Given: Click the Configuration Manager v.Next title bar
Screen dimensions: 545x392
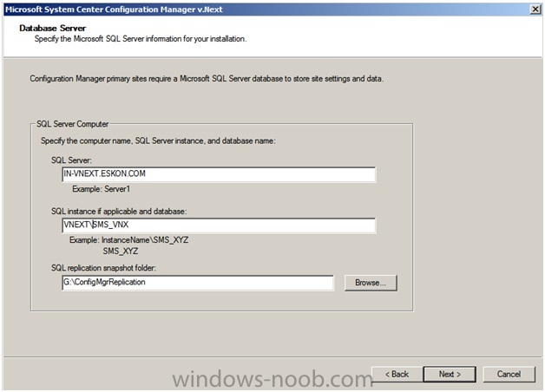Looking at the screenshot, I should 272,10.
